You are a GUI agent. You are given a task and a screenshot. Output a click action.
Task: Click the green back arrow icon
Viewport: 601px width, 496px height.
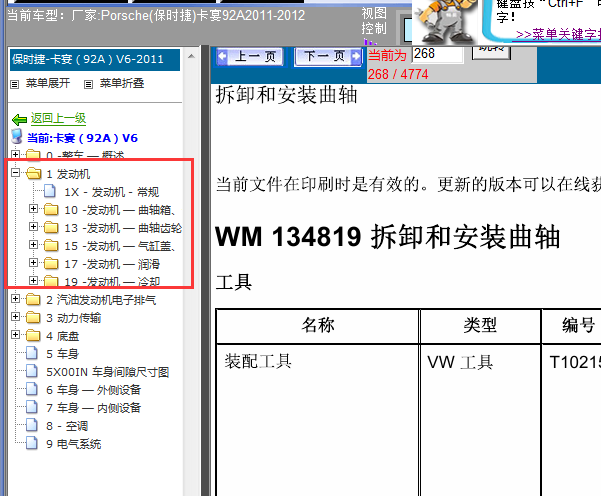(19, 120)
